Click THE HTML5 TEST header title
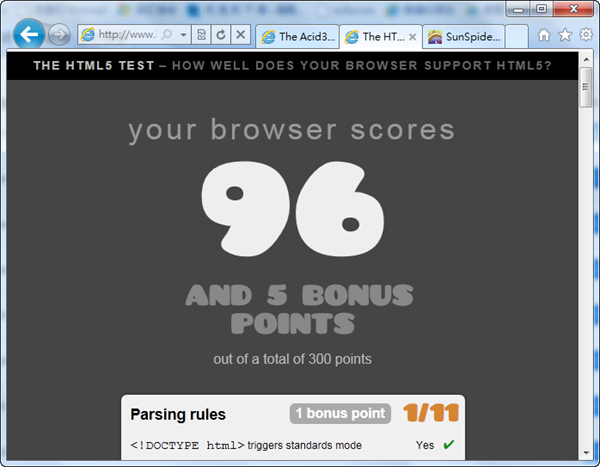The image size is (600, 467). tap(94, 65)
